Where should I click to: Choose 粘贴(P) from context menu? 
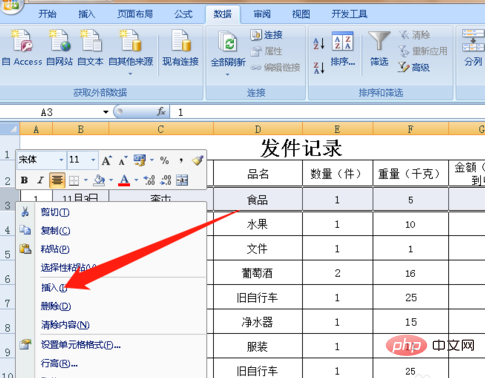click(x=55, y=249)
